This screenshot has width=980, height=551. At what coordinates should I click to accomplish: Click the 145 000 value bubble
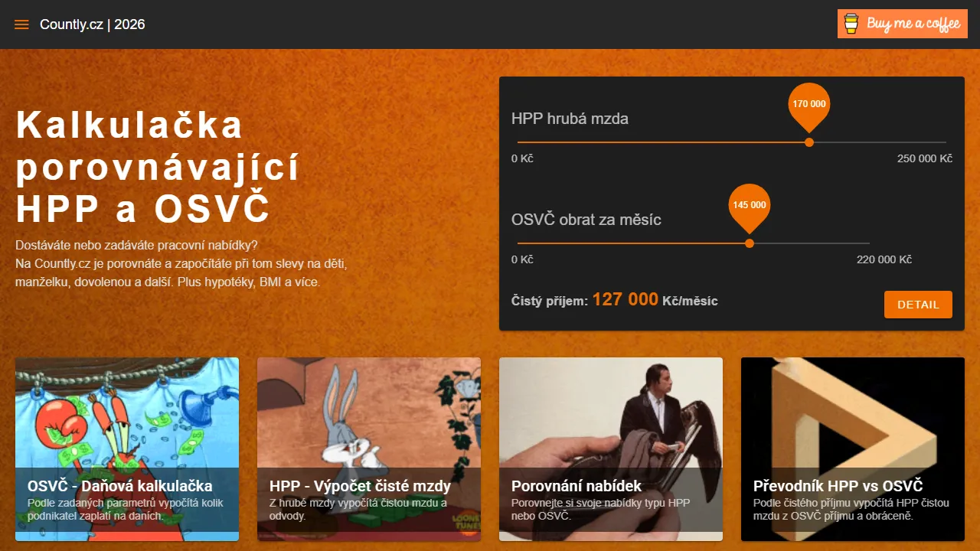click(x=750, y=206)
